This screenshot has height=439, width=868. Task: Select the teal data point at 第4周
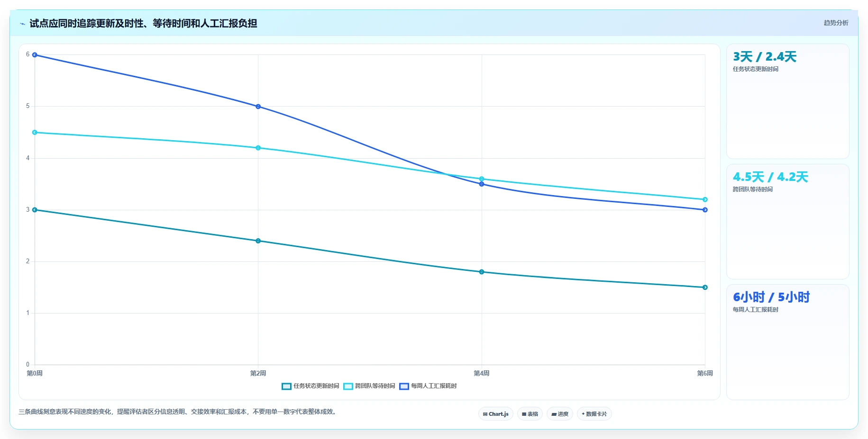point(482,272)
